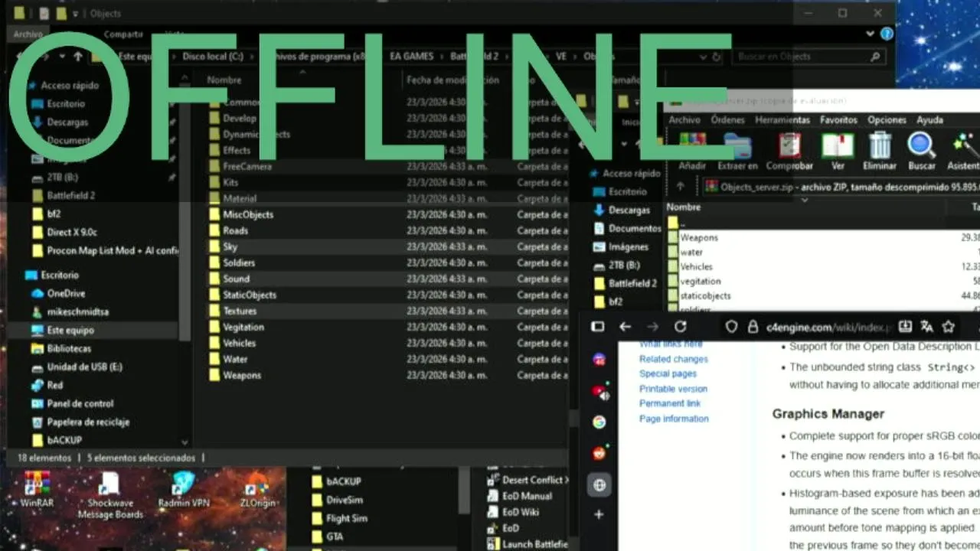Open the Related changes wiki link

(x=674, y=359)
